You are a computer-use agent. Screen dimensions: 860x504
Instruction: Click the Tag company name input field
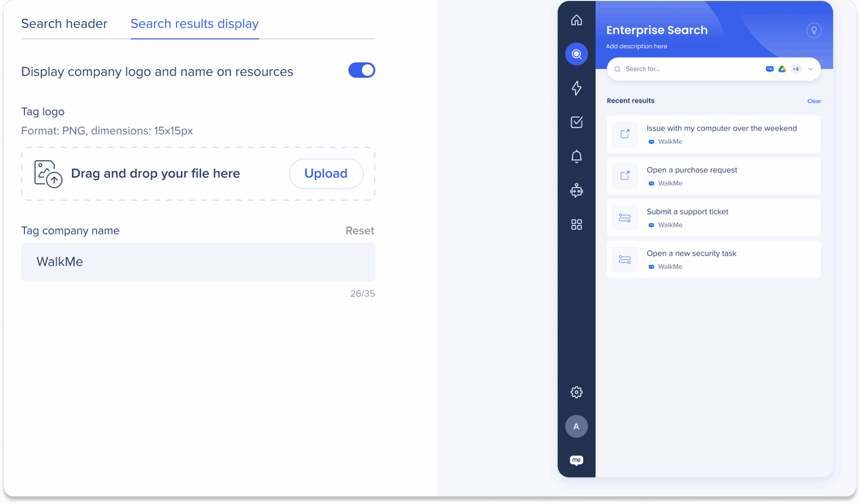198,262
